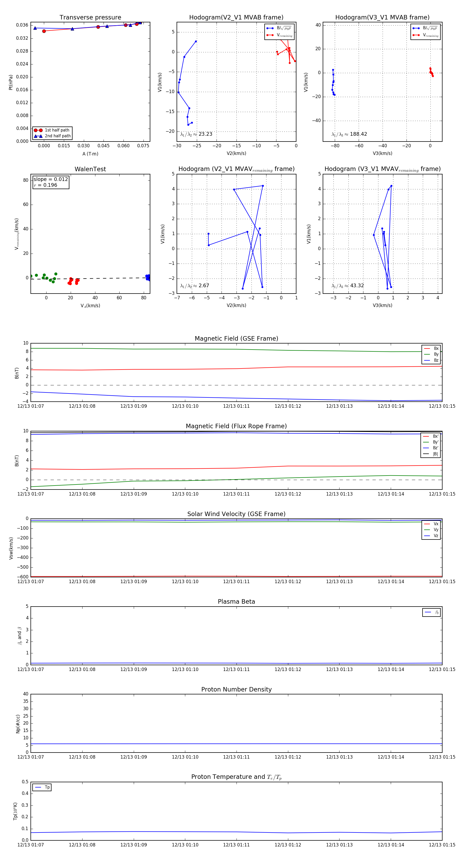The image size is (473, 868).
Task: Click the '12/13 01:07' tick under GSE field plot
Action: 31,406
